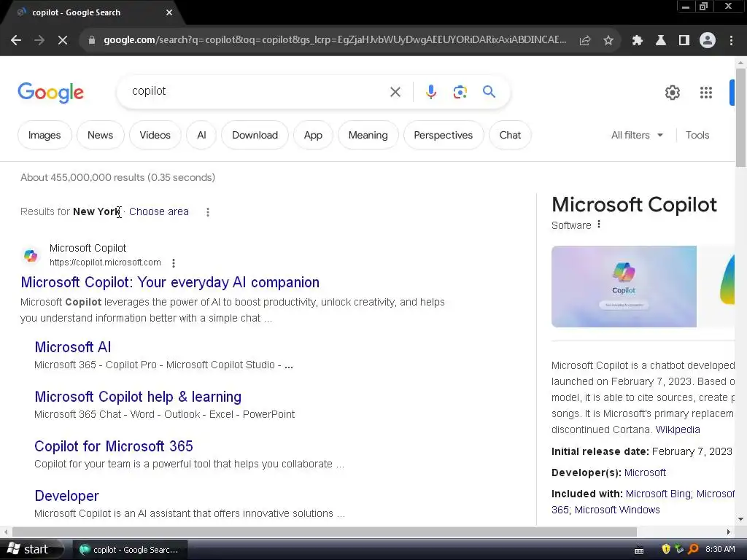Image resolution: width=747 pixels, height=560 pixels.
Task: Open the Wikipedia link in knowledge panel
Action: [678, 429]
